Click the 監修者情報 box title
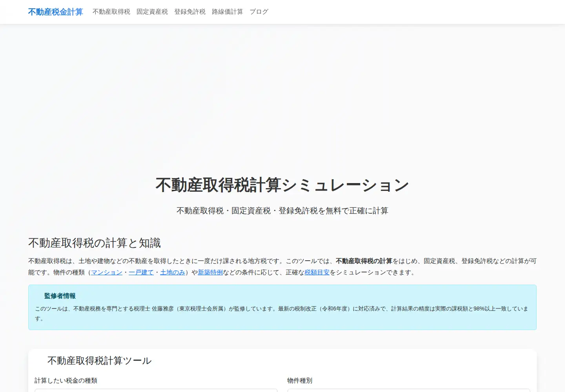 coord(60,296)
